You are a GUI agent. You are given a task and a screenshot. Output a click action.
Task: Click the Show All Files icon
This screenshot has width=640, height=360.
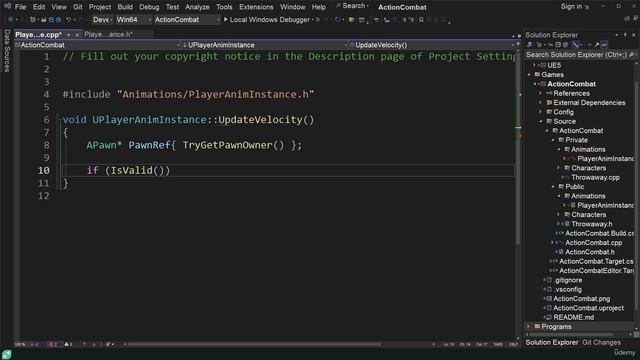click(x=566, y=44)
